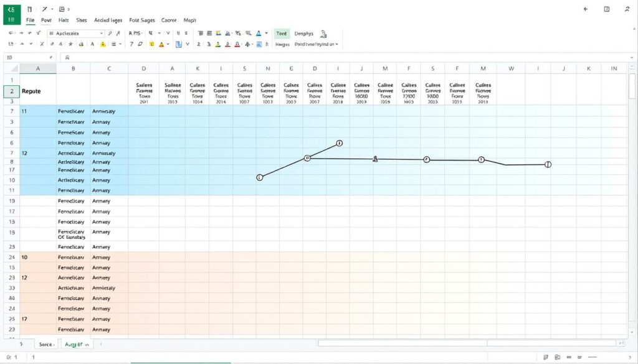This screenshot has height=364, width=638.
Task: Click the star icon in the toolbar
Action: pyautogui.click(x=71, y=44)
